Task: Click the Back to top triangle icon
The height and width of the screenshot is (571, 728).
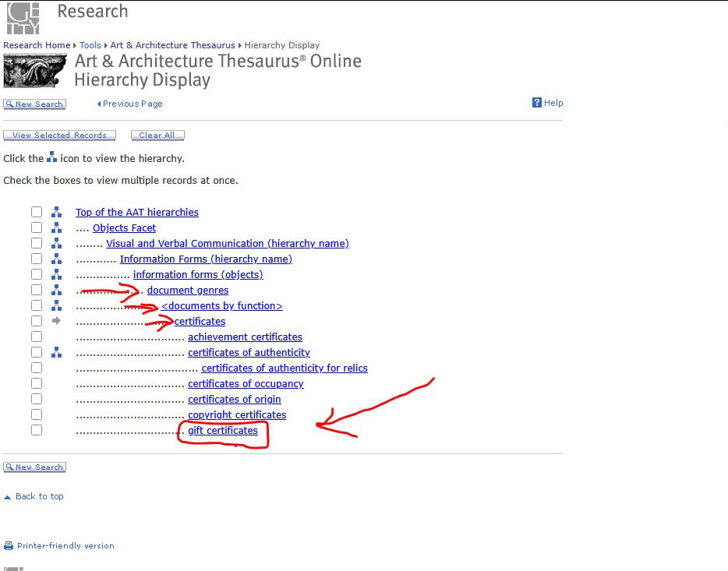Action: [8, 497]
